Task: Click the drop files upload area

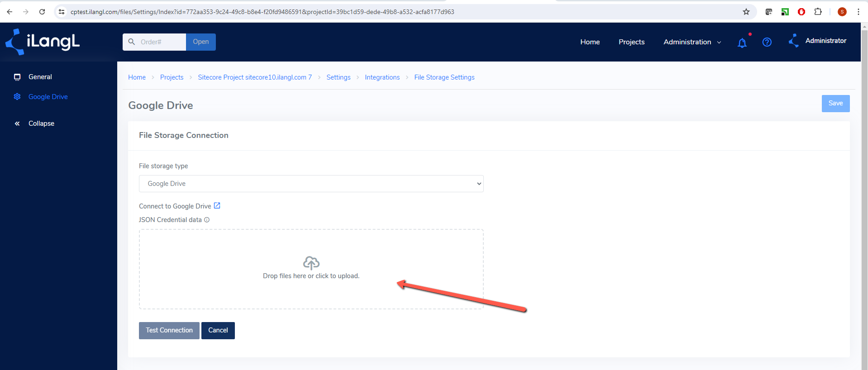Action: point(311,269)
